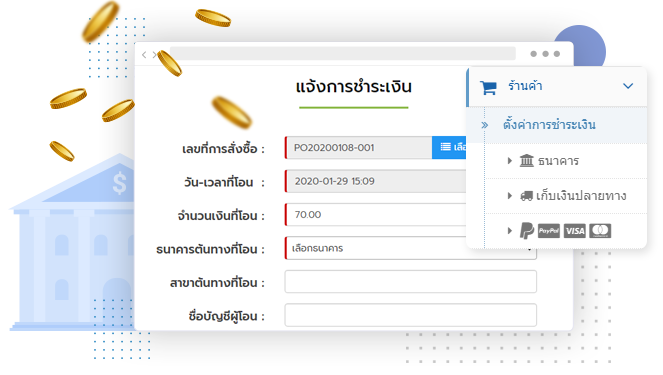Screen dimensions: 663x375
Task: Go back with the browser left arrow
Action: 144,55
